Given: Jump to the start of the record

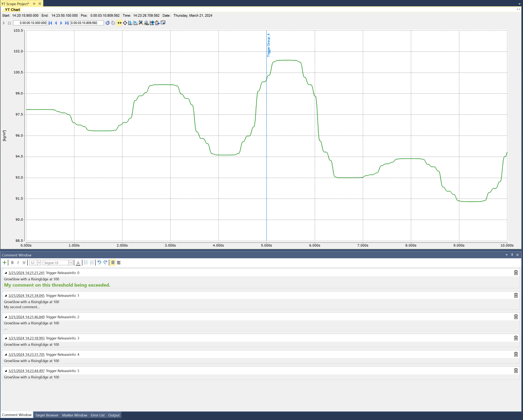Looking at the screenshot, I should pos(50,23).
